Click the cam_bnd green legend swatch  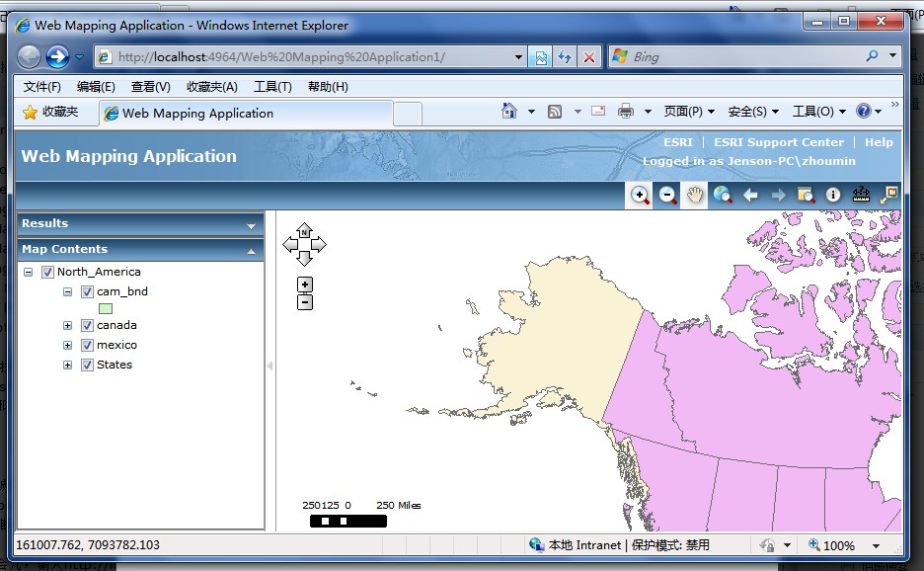click(x=106, y=308)
